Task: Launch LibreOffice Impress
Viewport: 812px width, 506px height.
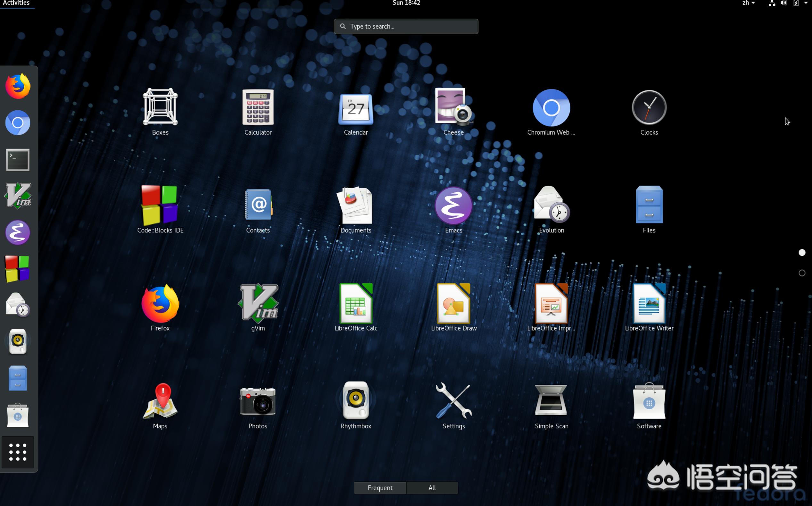Action: click(551, 307)
